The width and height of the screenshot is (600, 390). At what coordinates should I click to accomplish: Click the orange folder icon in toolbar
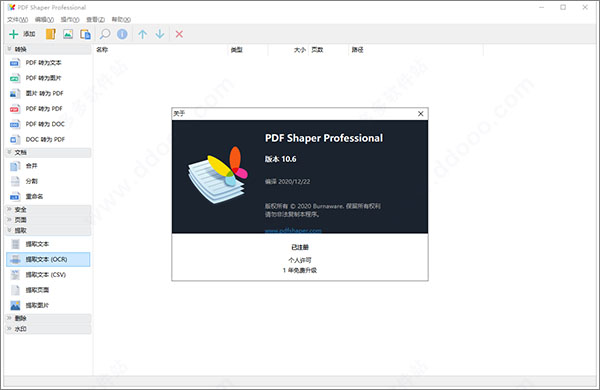pos(51,34)
